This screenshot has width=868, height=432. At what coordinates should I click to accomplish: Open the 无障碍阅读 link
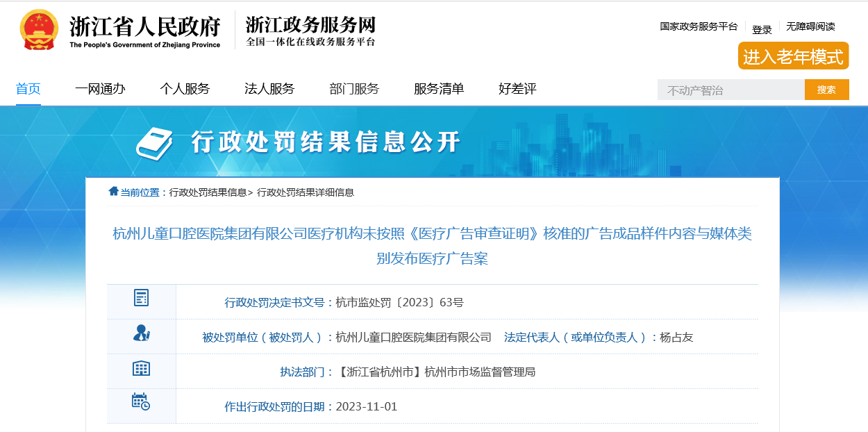810,26
